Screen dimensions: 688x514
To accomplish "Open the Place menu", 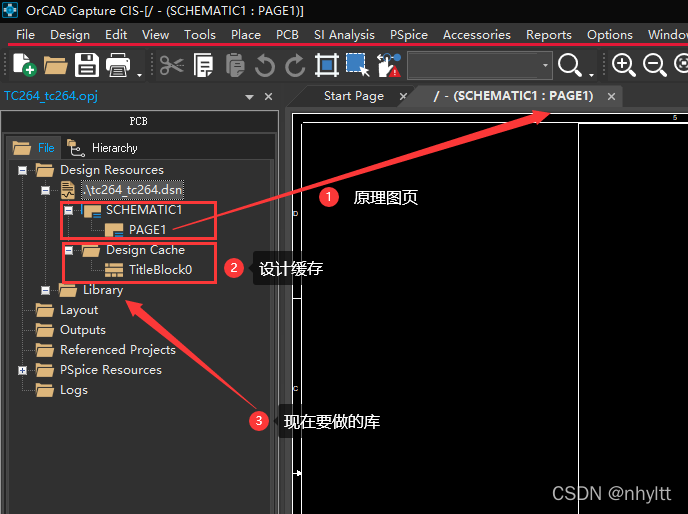I will tap(245, 34).
